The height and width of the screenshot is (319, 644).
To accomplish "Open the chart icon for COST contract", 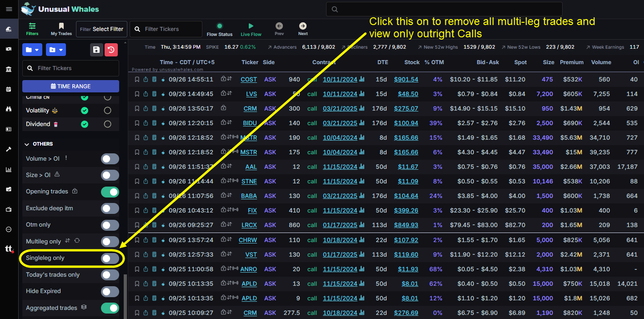I will [x=362, y=79].
